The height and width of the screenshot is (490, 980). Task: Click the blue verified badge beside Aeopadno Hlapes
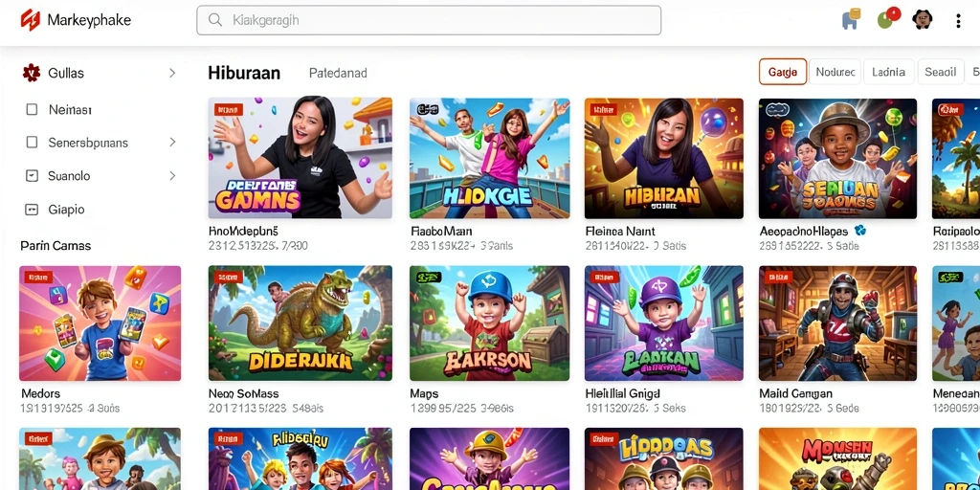click(x=860, y=231)
